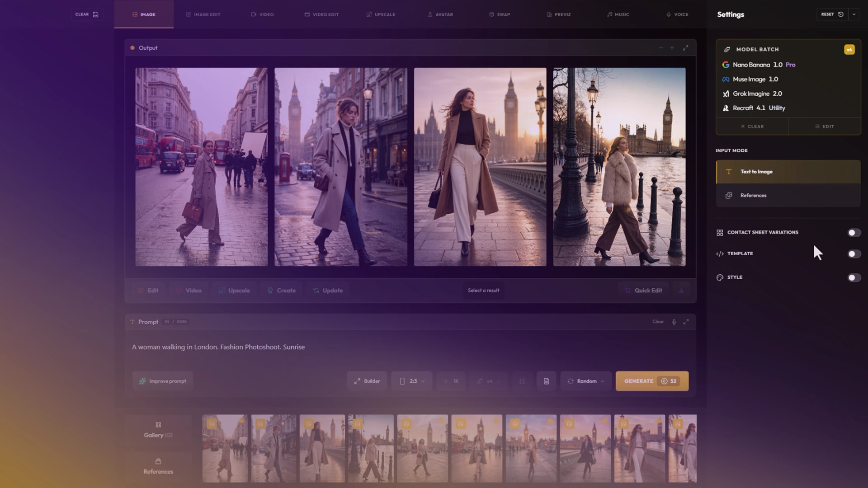Go to the MUSIC tab
The height and width of the screenshot is (488, 868).
pos(618,14)
